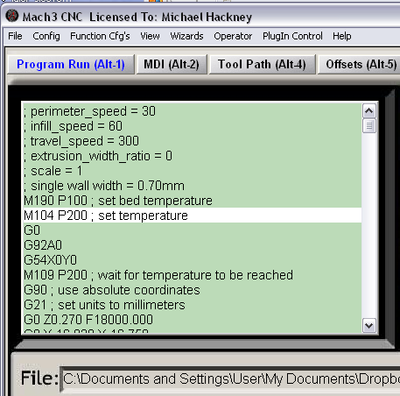Open the View menu
400x396 pixels.
pos(150,36)
